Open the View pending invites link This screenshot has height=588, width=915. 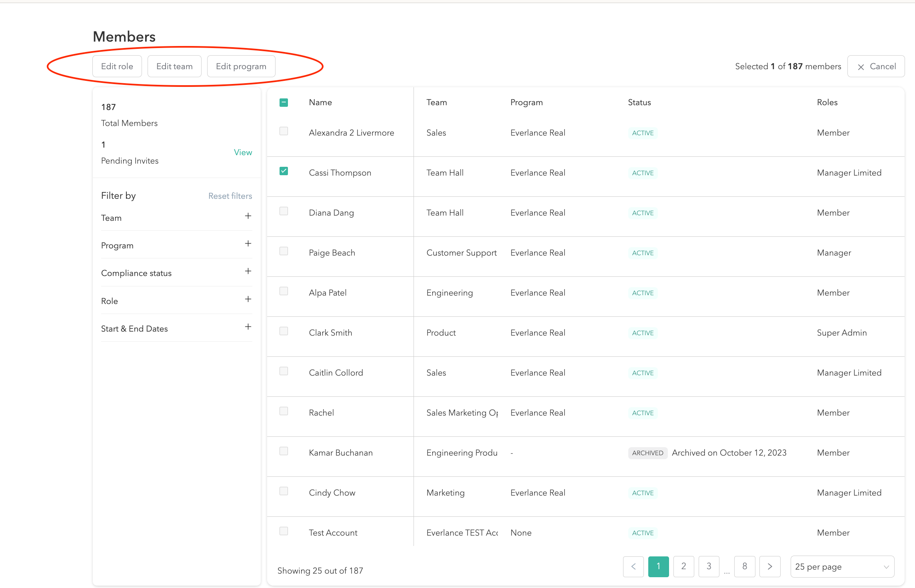point(243,152)
